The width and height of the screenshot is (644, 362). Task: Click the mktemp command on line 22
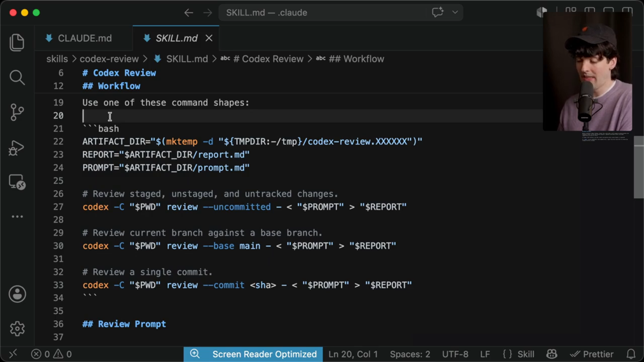coord(182,141)
